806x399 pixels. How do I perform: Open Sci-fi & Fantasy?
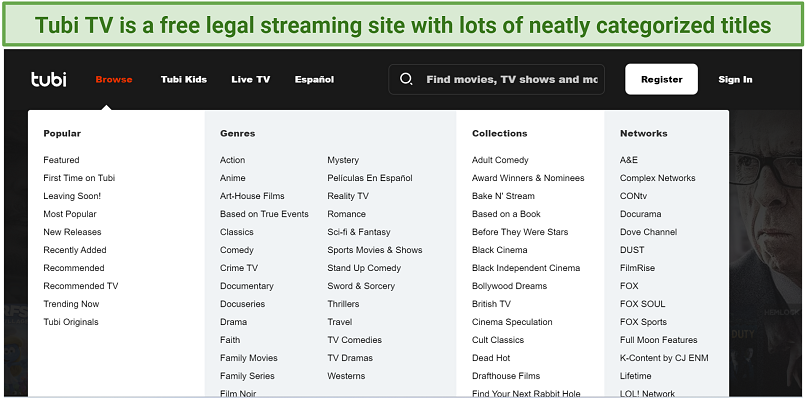click(359, 232)
